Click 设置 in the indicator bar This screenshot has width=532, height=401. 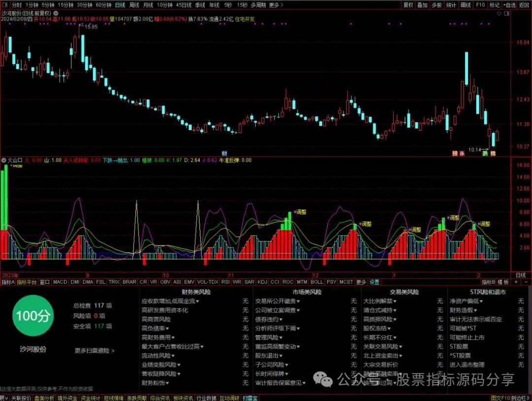374,282
